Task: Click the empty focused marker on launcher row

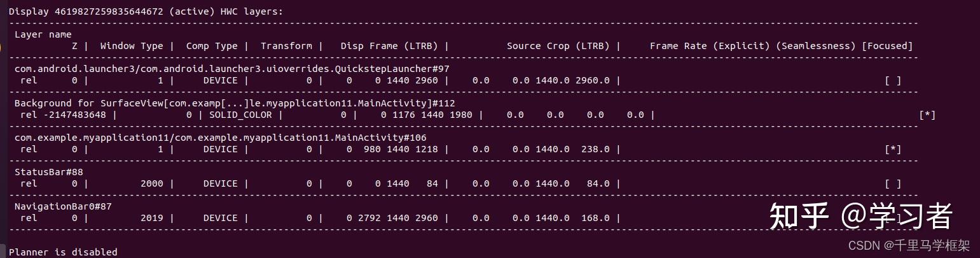Action: click(x=893, y=80)
